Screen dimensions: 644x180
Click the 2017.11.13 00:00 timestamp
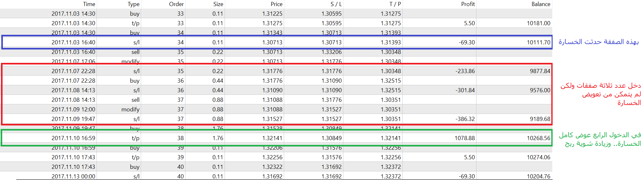point(73,176)
